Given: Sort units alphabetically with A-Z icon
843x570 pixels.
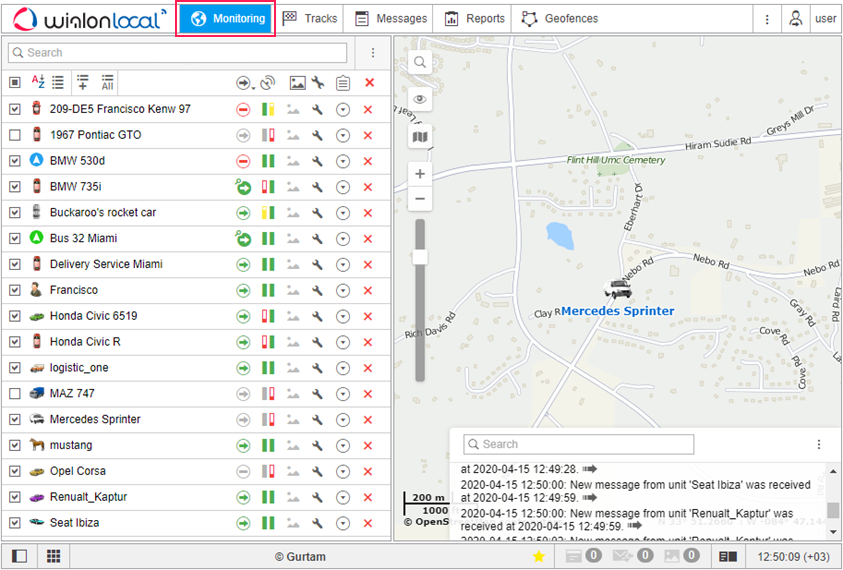Looking at the screenshot, I should [x=38, y=83].
